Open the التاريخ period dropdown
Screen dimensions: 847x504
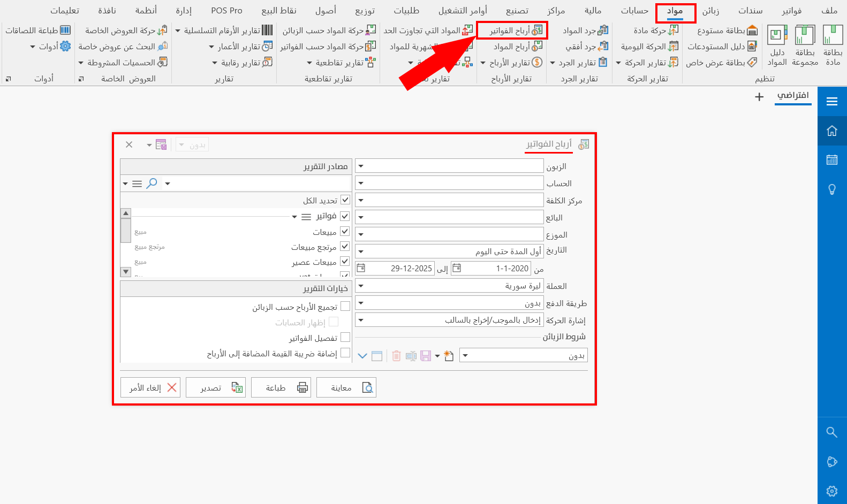tap(361, 251)
